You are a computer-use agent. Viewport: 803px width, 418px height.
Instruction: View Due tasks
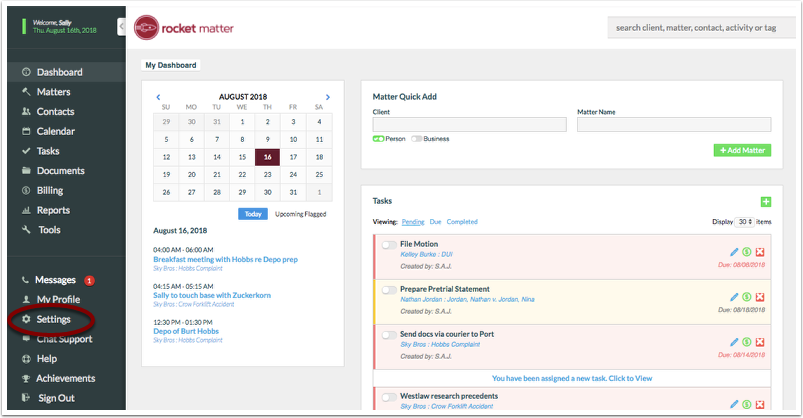coord(435,222)
